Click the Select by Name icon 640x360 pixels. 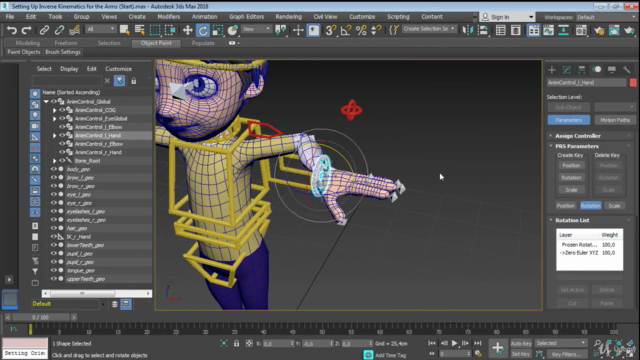140,30
